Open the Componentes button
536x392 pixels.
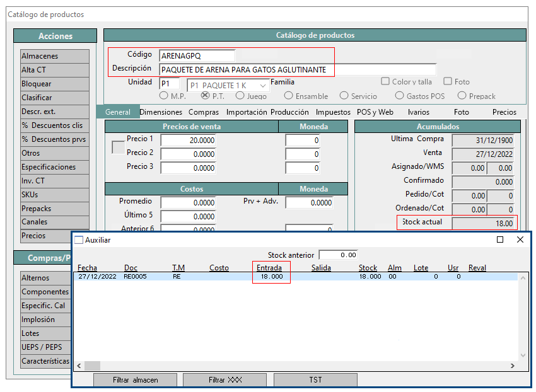pos(46,292)
